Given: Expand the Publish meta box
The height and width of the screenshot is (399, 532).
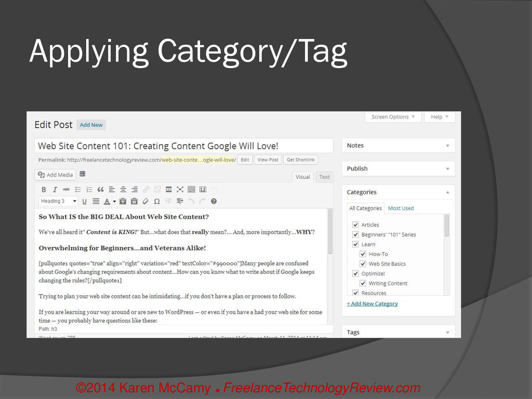Looking at the screenshot, I should (447, 169).
